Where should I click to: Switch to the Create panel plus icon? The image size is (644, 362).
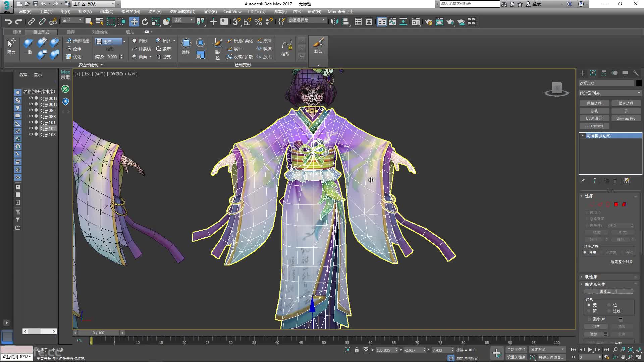point(582,73)
